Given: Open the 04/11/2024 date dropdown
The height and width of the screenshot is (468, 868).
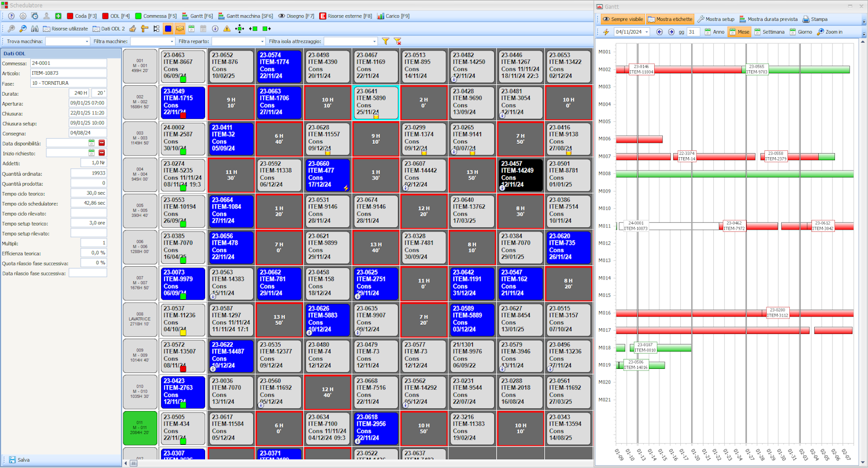Looking at the screenshot, I should 646,32.
